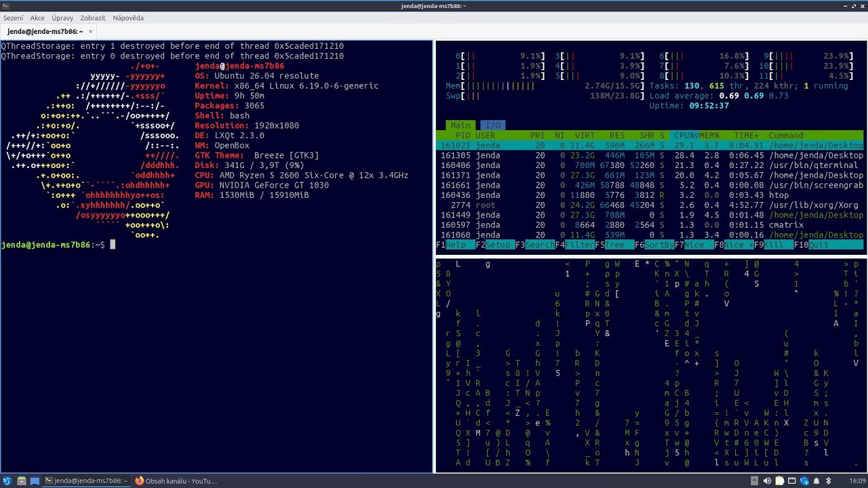This screenshot has width=868, height=488.
Task: Click the neofetch GPU NVIDIA GeForce line
Action: click(262, 185)
